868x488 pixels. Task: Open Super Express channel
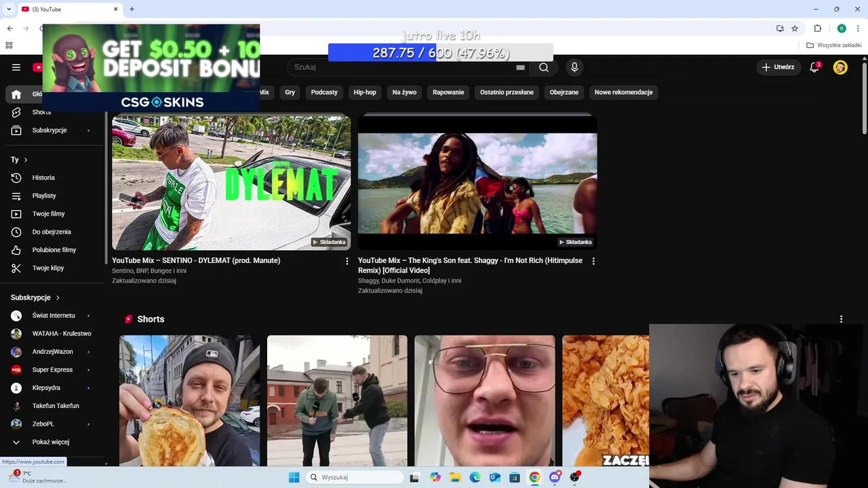[54, 369]
